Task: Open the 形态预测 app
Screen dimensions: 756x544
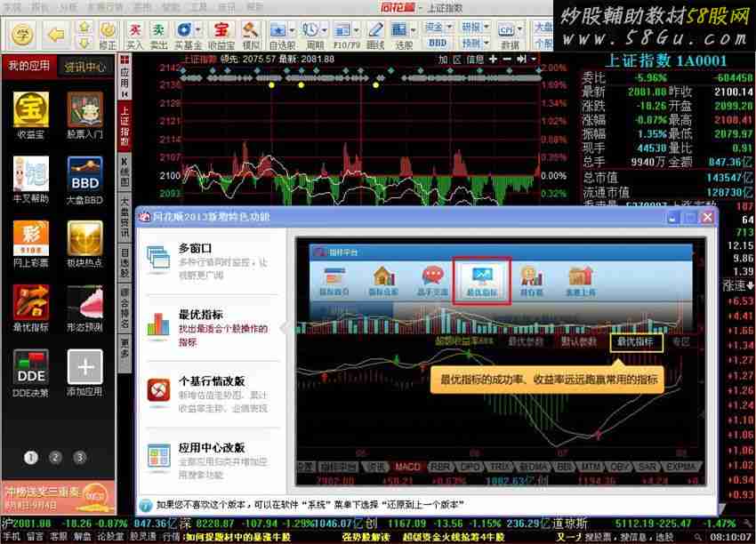Action: pos(84,308)
